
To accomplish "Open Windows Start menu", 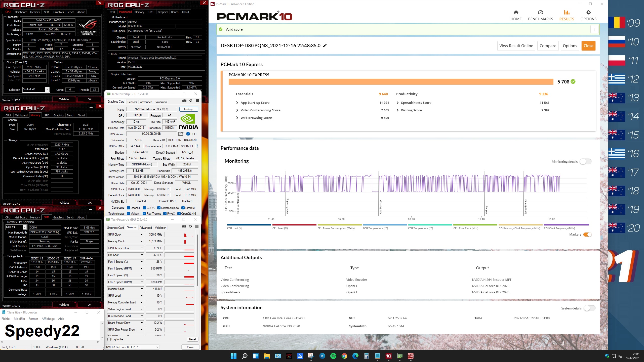I will [x=233, y=356].
